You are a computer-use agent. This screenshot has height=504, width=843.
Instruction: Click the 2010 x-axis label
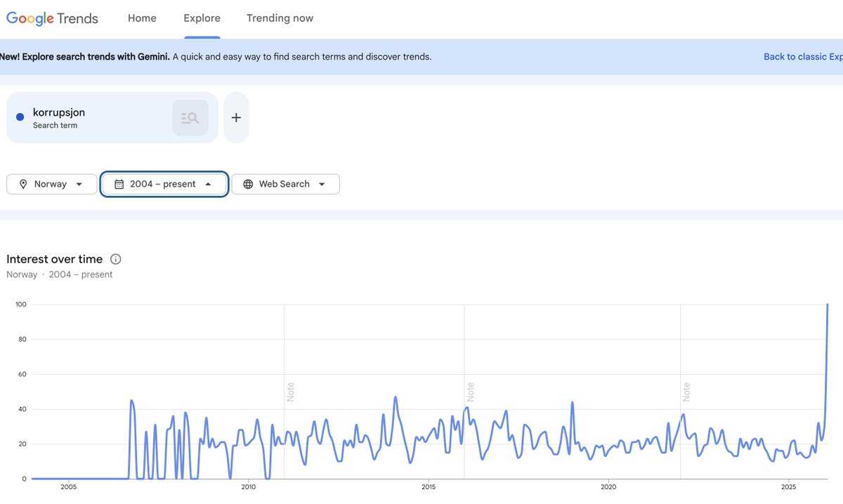tap(249, 486)
